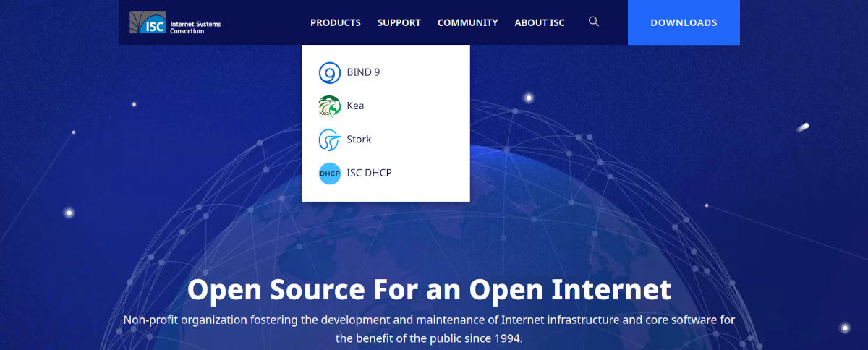Choose ISC DHCP in the products list
The width and height of the screenshot is (868, 350).
coord(370,173)
